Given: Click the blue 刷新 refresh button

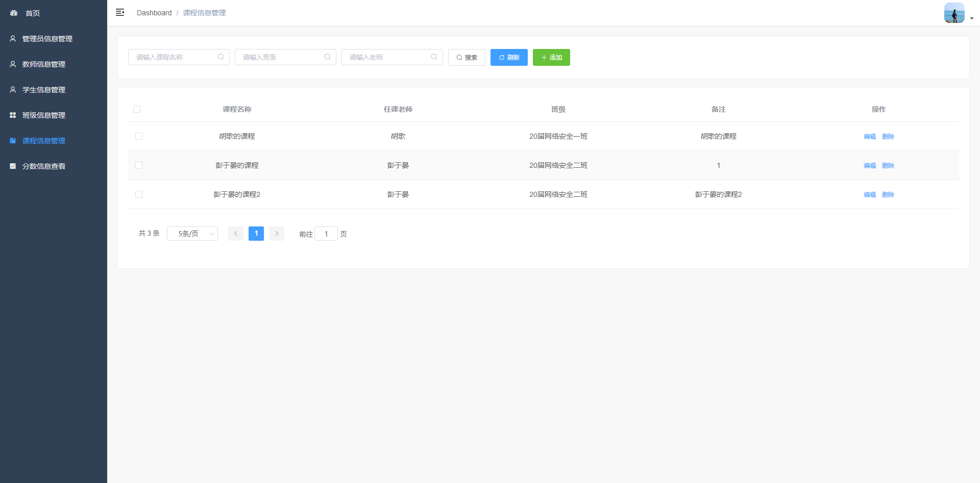Looking at the screenshot, I should point(509,58).
